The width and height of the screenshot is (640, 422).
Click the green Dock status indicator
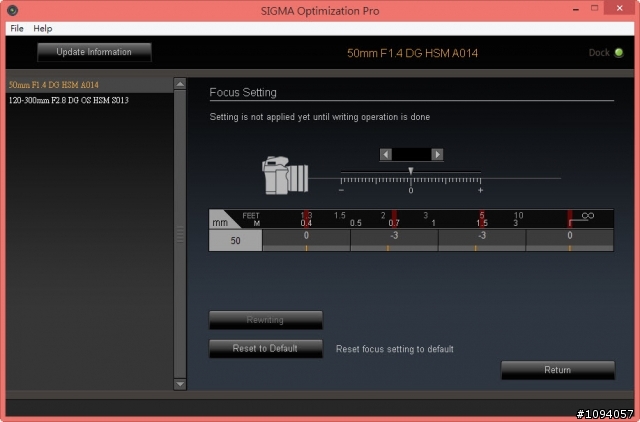(619, 53)
